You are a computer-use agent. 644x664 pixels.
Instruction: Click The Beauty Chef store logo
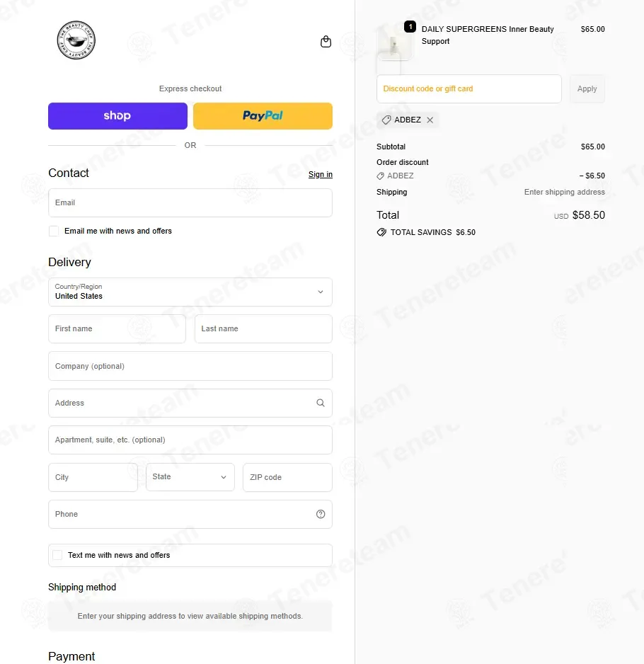tap(76, 40)
